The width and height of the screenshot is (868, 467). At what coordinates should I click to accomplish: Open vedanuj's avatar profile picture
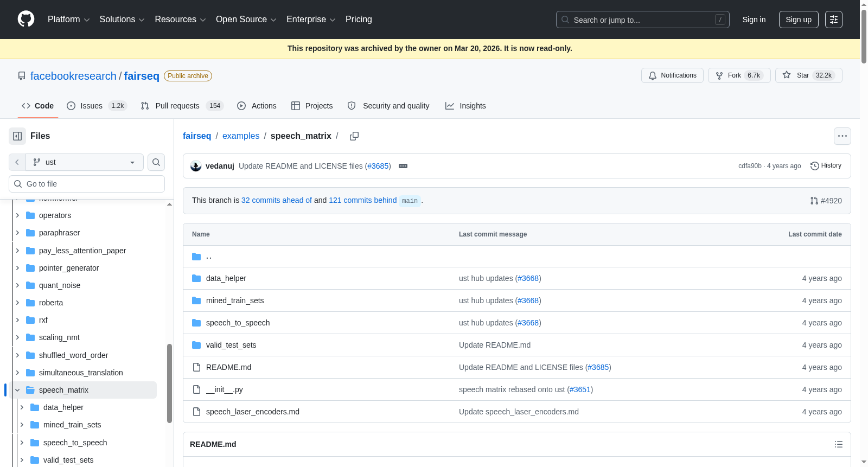(x=196, y=166)
